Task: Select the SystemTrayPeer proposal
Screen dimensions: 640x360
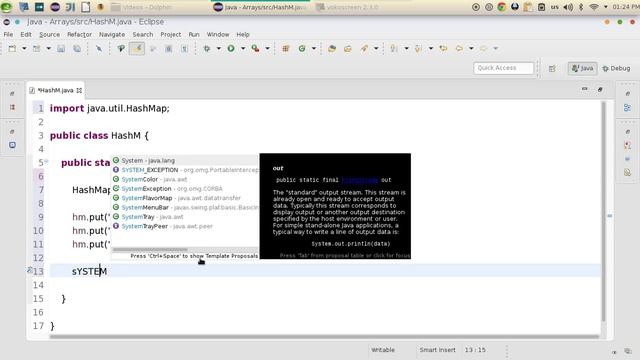Action: point(185,226)
